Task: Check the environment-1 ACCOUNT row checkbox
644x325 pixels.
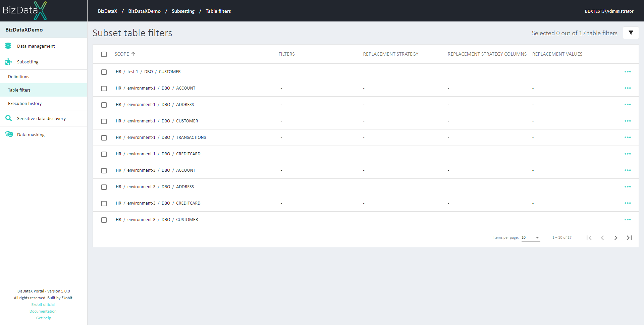Action: 104,89
